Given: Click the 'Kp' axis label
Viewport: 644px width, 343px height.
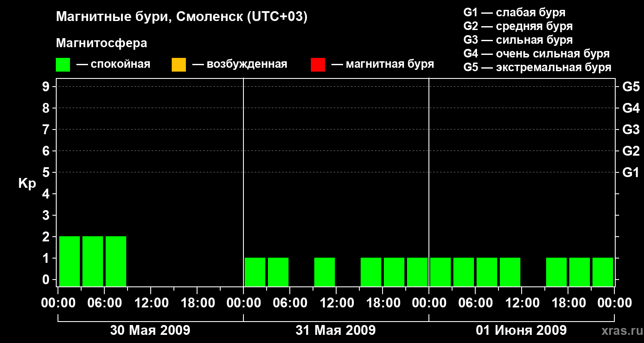Looking at the screenshot, I should tap(27, 184).
